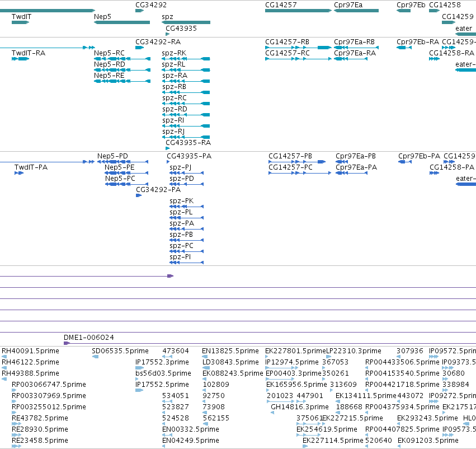Select the spz-RA transcript label
The width and height of the screenshot is (476, 449).
tap(175, 76)
